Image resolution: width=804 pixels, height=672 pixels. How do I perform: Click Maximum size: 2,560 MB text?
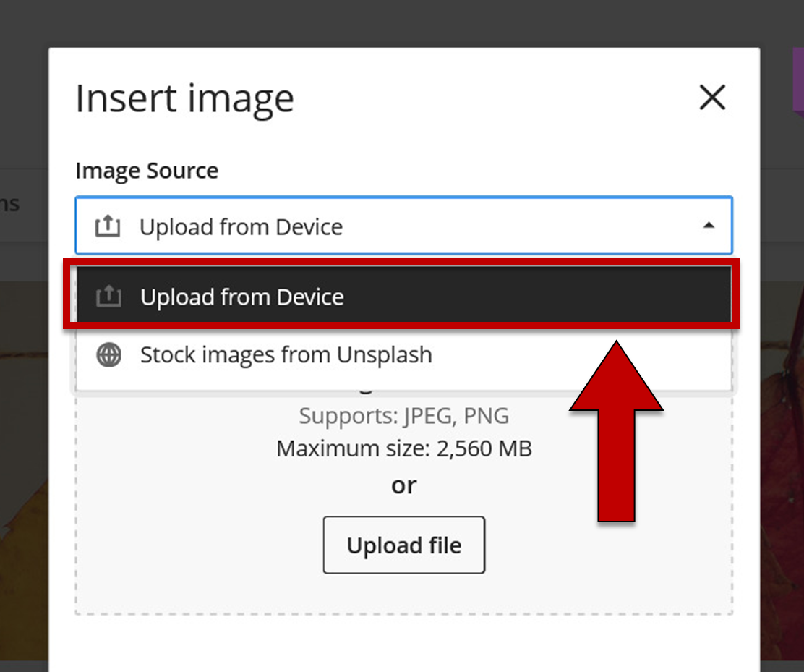coord(404,448)
